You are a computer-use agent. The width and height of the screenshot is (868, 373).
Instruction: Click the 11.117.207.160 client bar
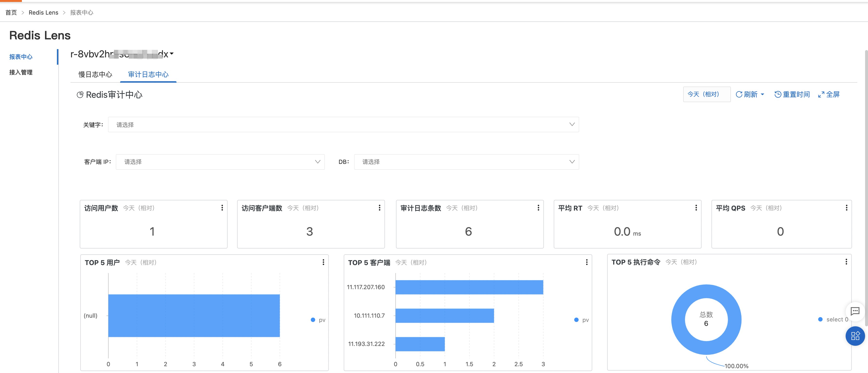coord(469,287)
